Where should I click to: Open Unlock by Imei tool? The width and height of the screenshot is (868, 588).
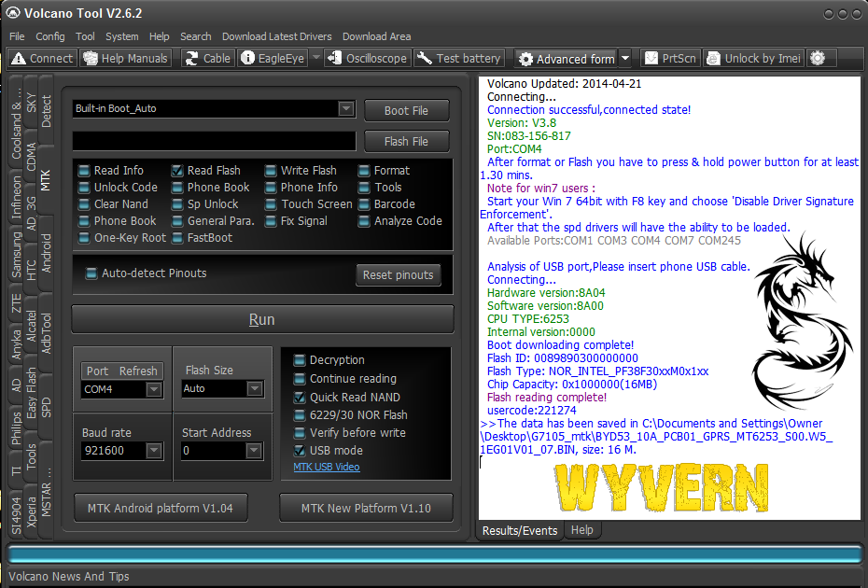tap(754, 58)
